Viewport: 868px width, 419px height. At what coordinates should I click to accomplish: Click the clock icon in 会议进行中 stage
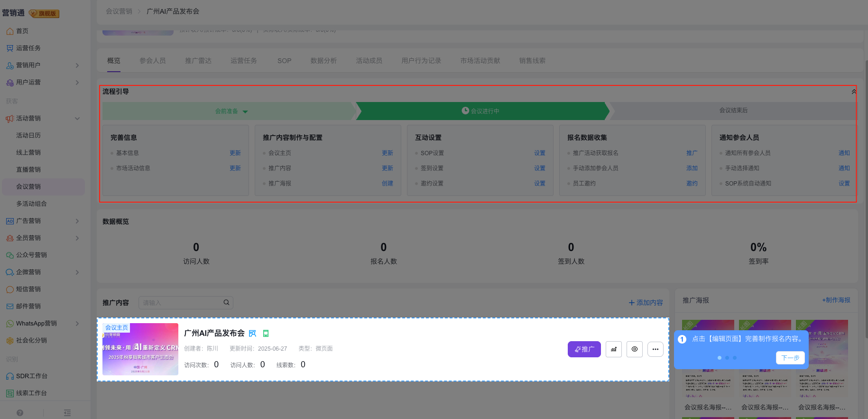465,111
